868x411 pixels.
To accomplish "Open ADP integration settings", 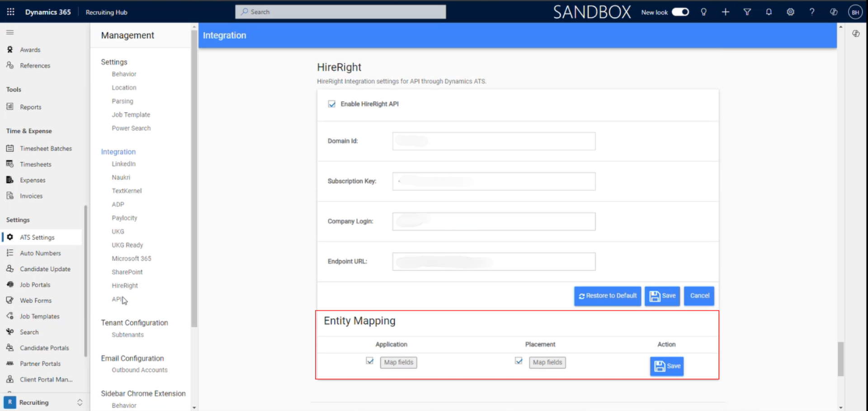I will (118, 205).
